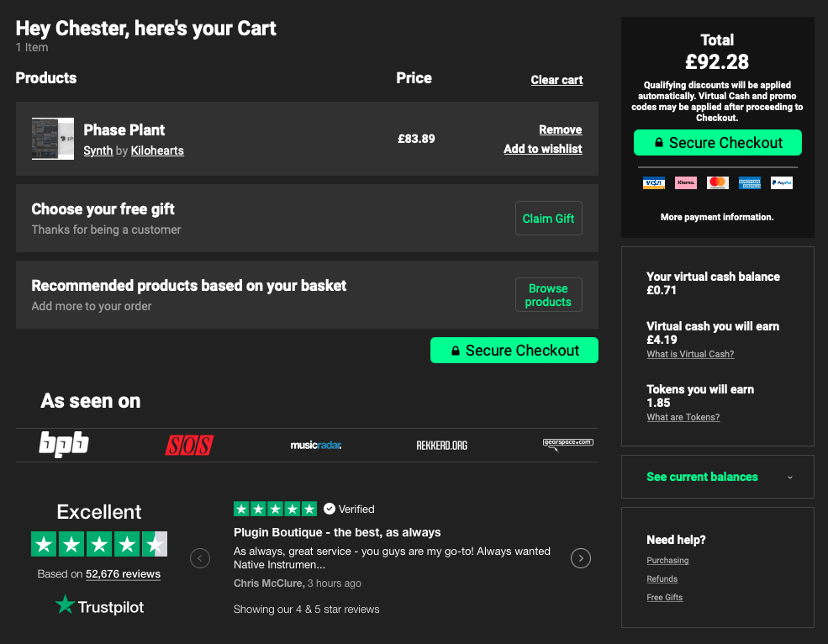Open the gearspace.com logo
The image size is (828, 644).
tap(567, 444)
